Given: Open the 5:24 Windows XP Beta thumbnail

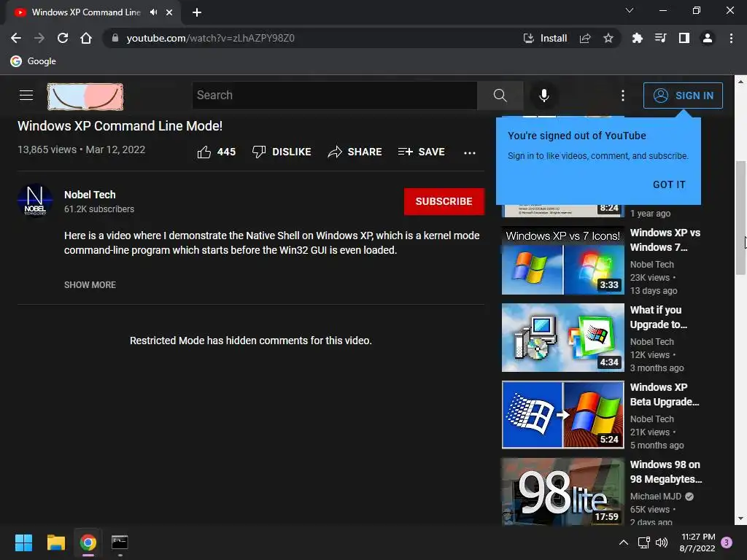Looking at the screenshot, I should [562, 415].
